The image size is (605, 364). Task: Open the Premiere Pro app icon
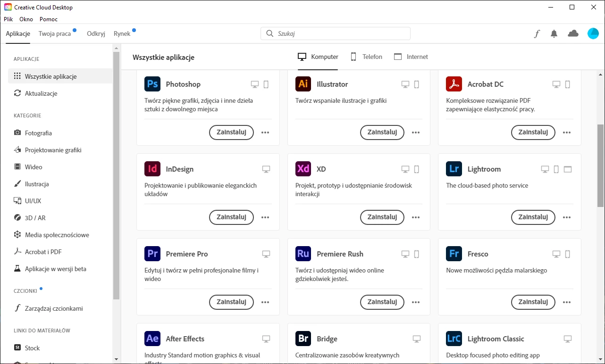coord(152,254)
